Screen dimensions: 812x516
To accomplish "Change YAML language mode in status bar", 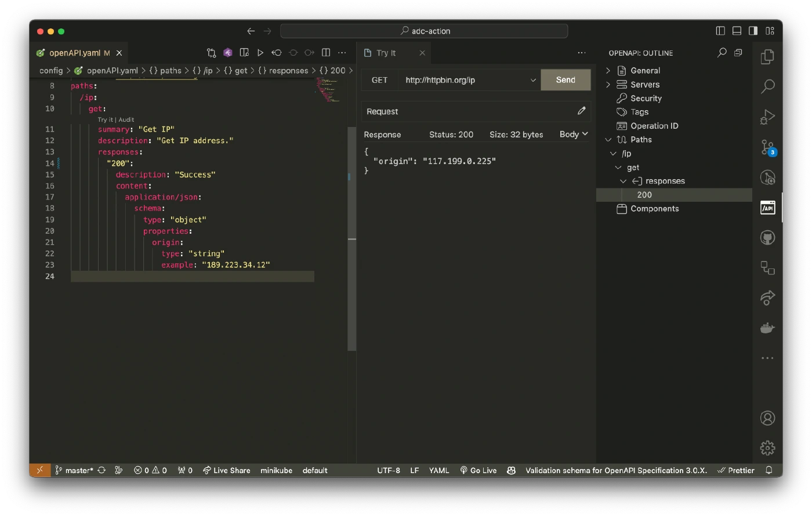I will (x=439, y=470).
